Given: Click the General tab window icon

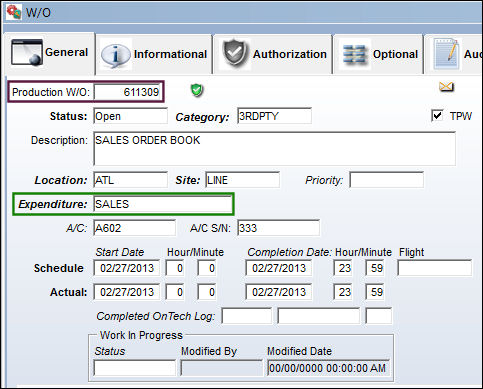Looking at the screenshot, I should [x=27, y=52].
